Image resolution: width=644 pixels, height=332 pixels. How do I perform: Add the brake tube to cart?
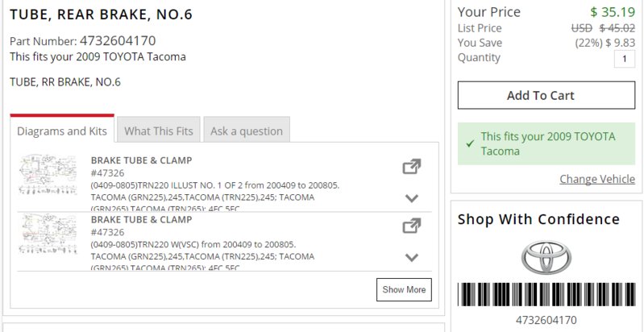546,95
